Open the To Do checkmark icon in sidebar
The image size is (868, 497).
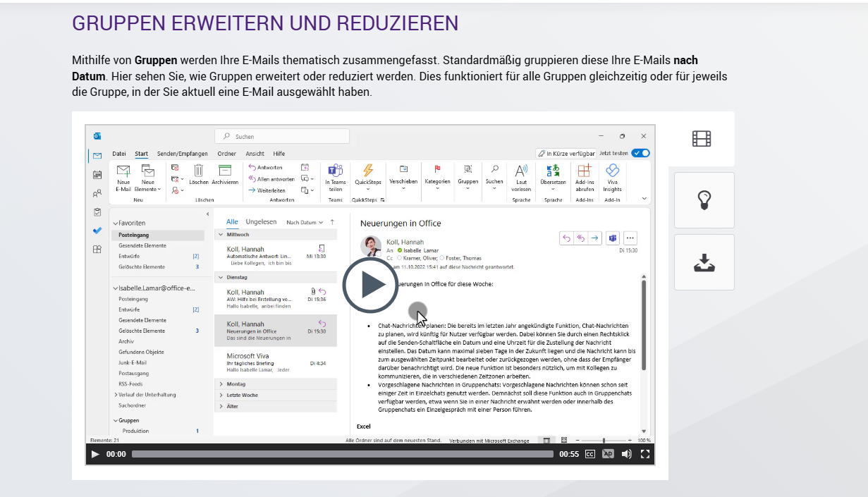97,230
